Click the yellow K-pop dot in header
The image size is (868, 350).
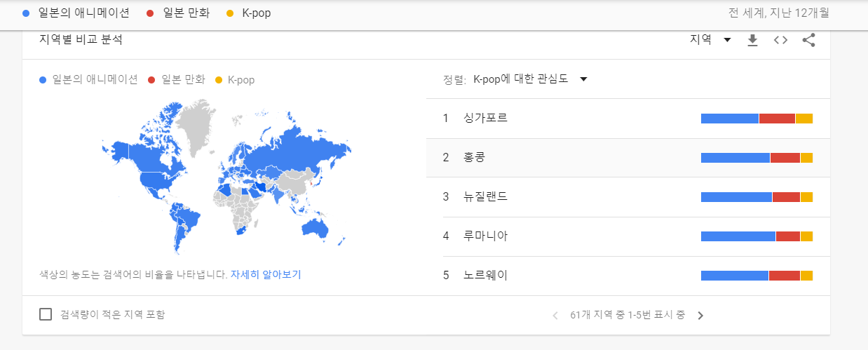click(x=230, y=13)
